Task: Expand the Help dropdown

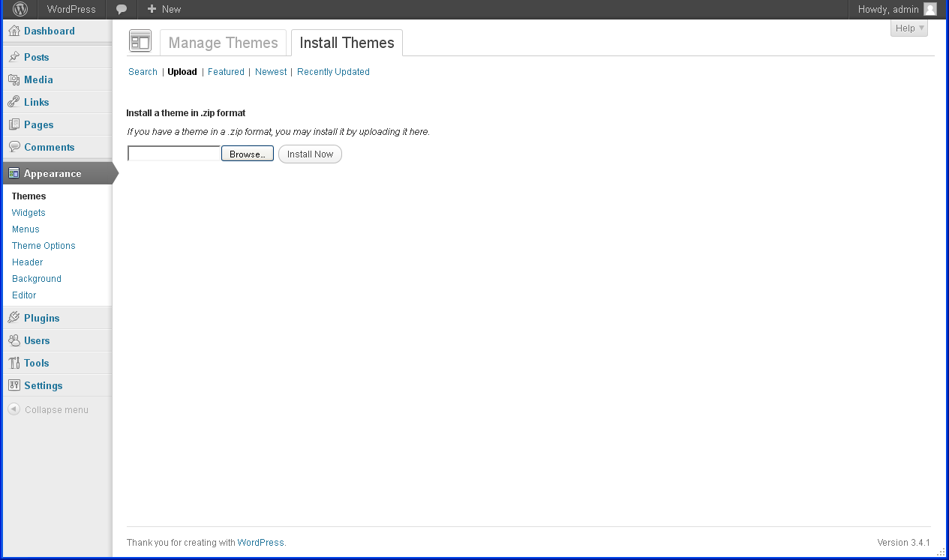Action: [909, 28]
